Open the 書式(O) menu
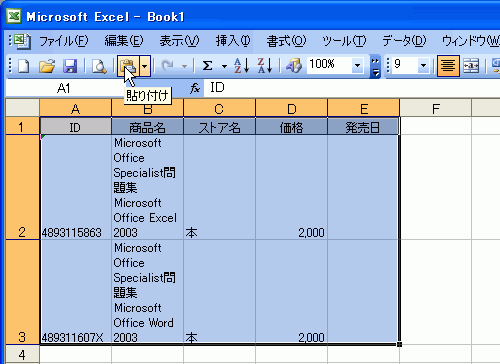 pos(286,41)
